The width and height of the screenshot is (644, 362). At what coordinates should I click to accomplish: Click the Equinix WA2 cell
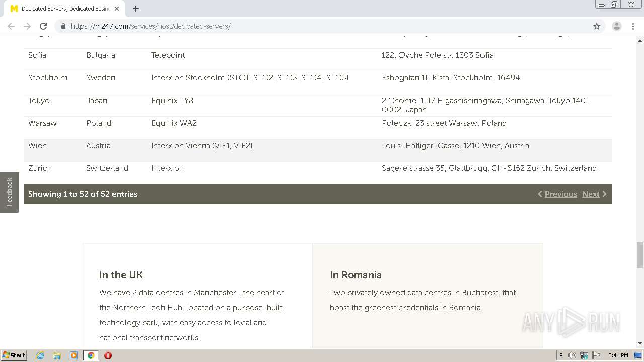(x=174, y=123)
